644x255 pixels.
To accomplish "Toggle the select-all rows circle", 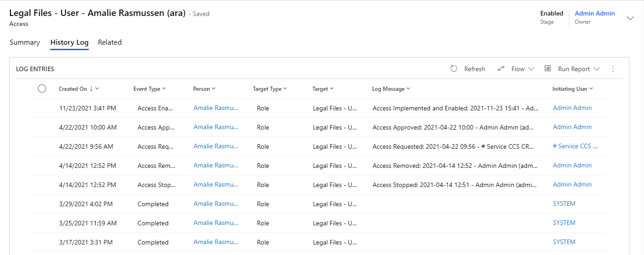I will 42,88.
